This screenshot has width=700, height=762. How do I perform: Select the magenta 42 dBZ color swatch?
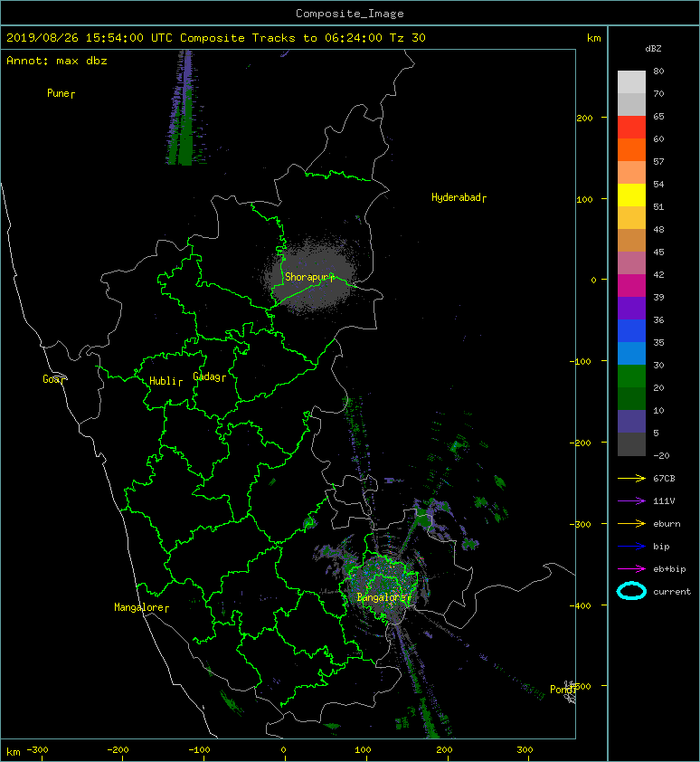point(631,286)
